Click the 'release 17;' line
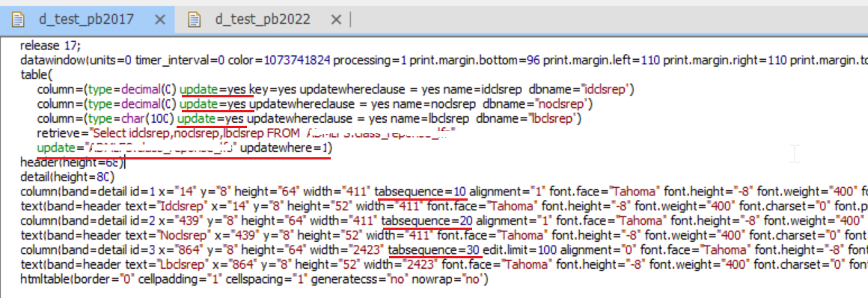Screen dimensions: 868x298 point(50,45)
